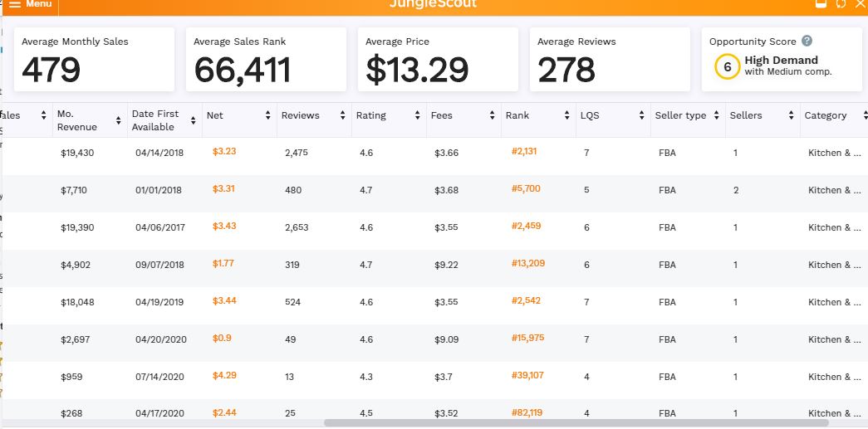Click the window resize icon in the header
Viewport: 868px width, 429px height.
[x=821, y=4]
